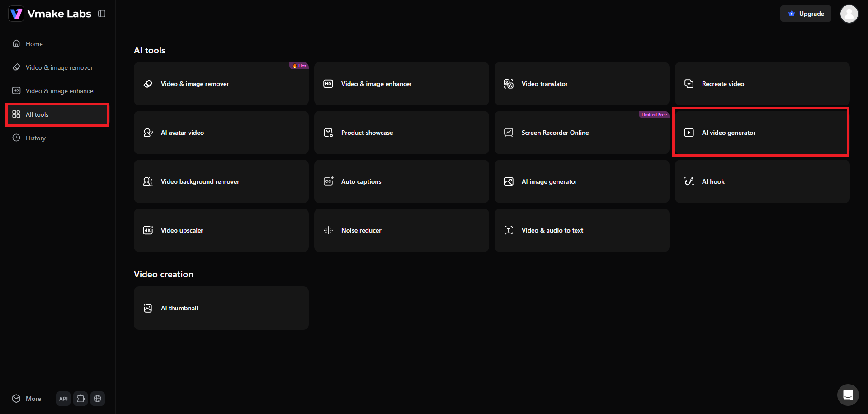Collapse the sidebar with the panel toggle icon
This screenshot has width=868, height=414.
tap(102, 14)
